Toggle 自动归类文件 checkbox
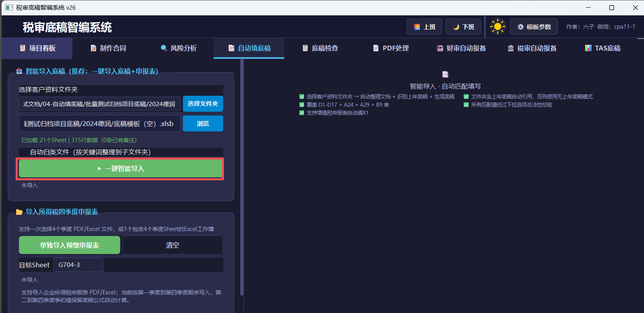The image size is (644, 313). [x=23, y=152]
